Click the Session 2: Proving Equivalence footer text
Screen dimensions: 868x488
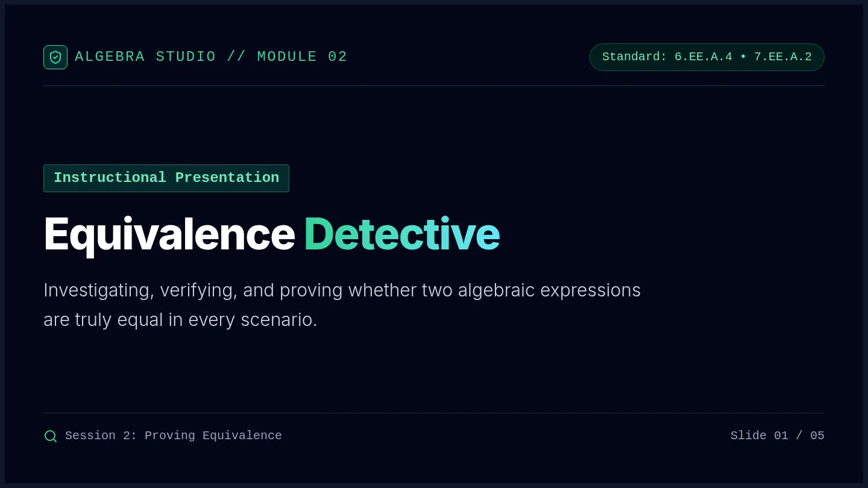pos(174,436)
